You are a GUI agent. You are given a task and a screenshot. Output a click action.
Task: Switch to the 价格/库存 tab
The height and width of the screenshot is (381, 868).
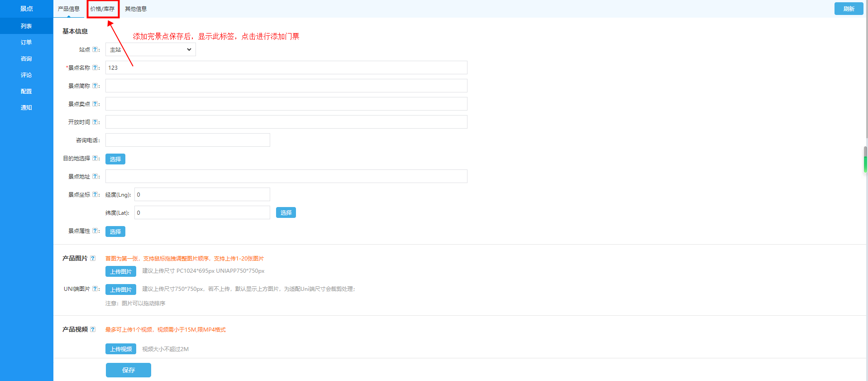tap(102, 9)
